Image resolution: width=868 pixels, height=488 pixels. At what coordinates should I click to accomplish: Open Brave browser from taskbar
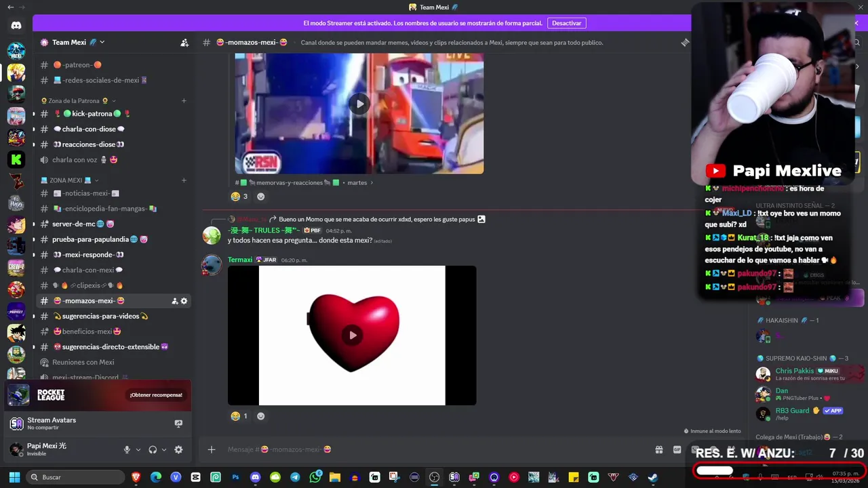pyautogui.click(x=136, y=477)
